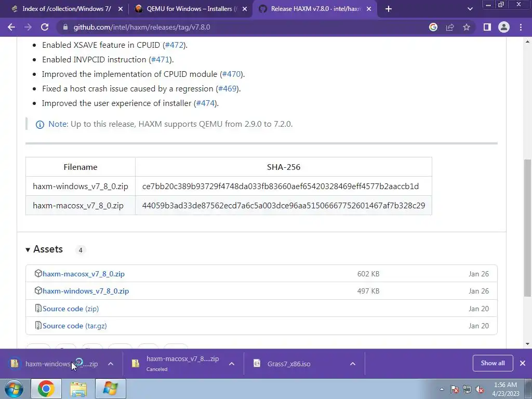The height and width of the screenshot is (399, 532).
Task: Open the Google icon in the address bar
Action: (433, 27)
